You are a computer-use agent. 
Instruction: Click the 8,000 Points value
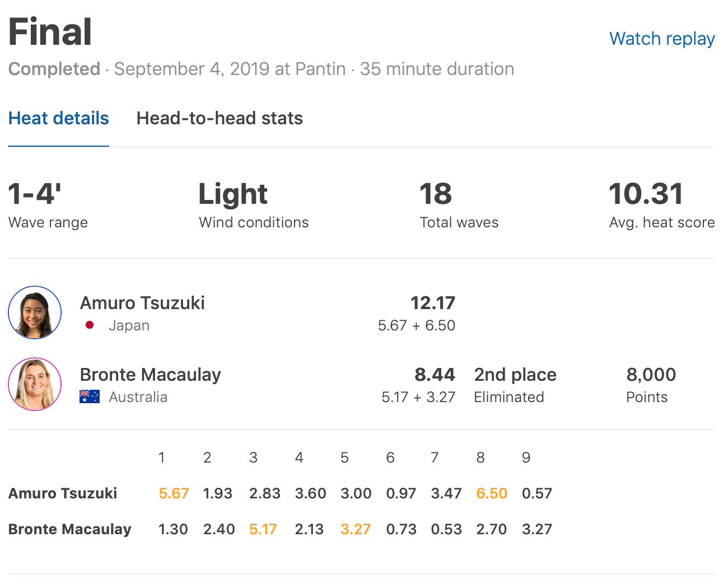(651, 375)
